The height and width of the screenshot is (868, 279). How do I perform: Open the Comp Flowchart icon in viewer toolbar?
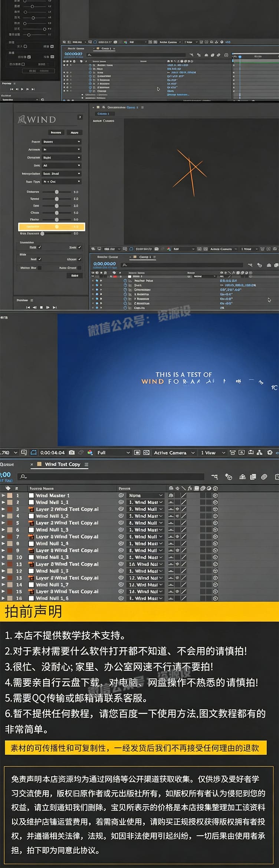[x=259, y=452]
